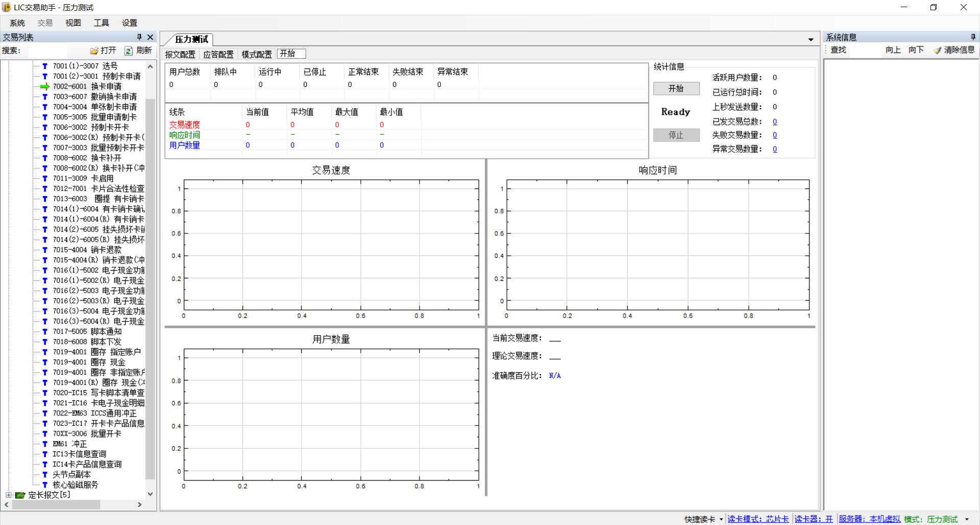Click the 刷新 refresh icon
Screen dimensions: 980x525
(129, 51)
